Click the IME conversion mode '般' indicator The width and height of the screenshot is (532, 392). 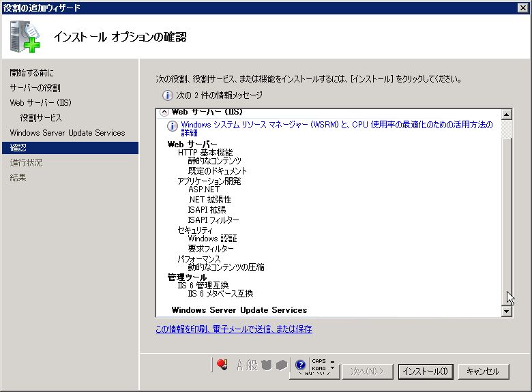[x=252, y=365]
